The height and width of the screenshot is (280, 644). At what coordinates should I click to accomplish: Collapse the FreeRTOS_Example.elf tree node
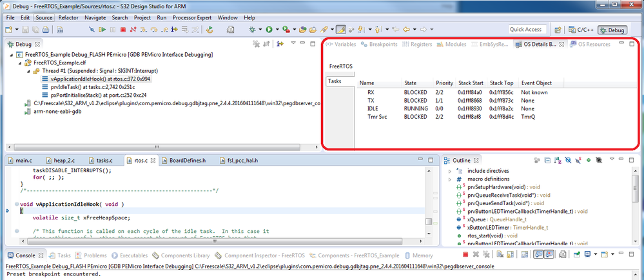click(20, 63)
